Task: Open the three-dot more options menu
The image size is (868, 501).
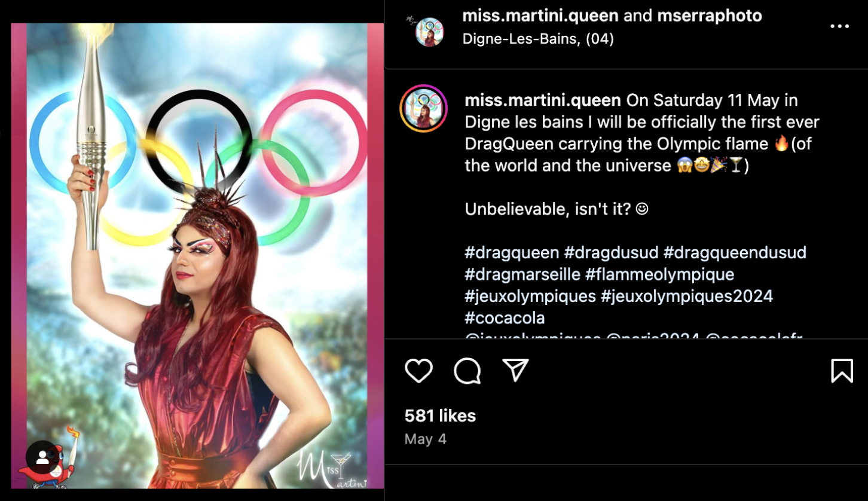Action: point(839,26)
